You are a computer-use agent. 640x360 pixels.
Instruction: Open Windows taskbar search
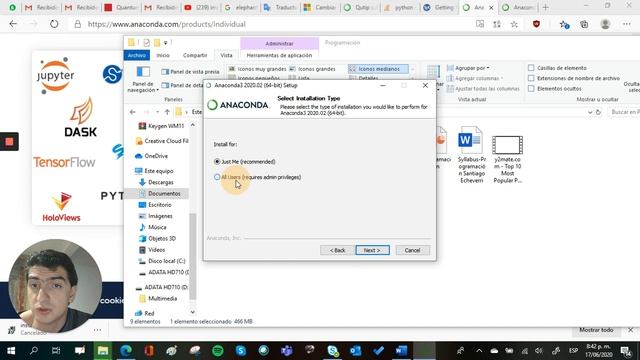34,351
